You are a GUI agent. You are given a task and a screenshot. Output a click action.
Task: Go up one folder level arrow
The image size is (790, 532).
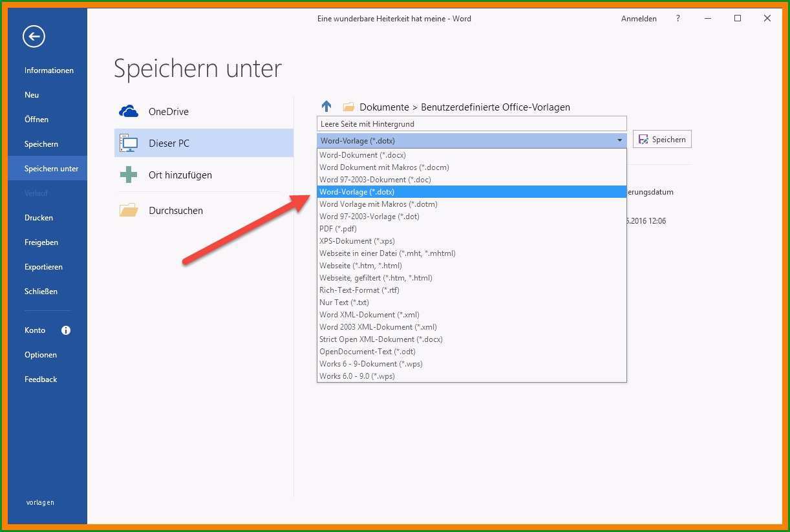click(326, 107)
